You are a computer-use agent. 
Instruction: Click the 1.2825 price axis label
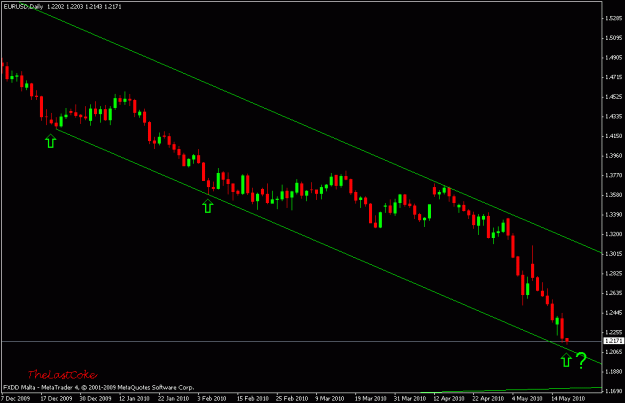[613, 273]
